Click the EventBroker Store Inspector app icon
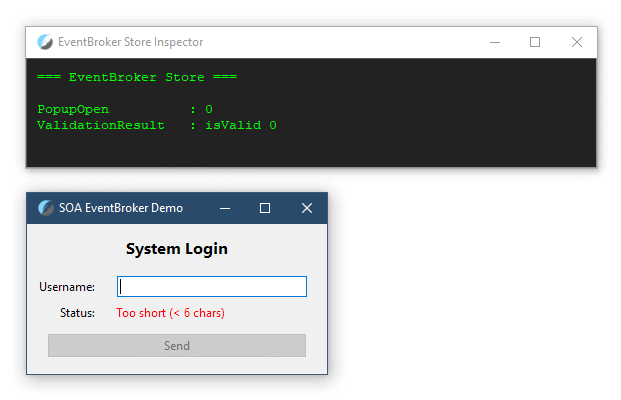This screenshot has height=400, width=621. click(x=45, y=42)
